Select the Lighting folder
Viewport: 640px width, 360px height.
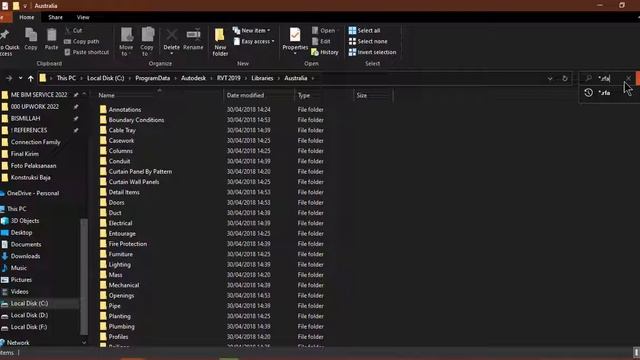point(120,264)
